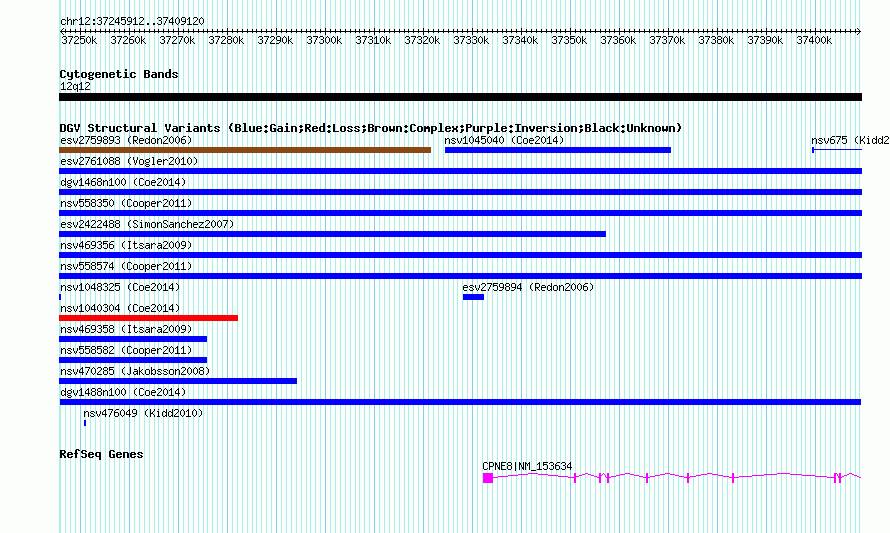Open nsv558574 (Cooper2011) label

(x=126, y=266)
